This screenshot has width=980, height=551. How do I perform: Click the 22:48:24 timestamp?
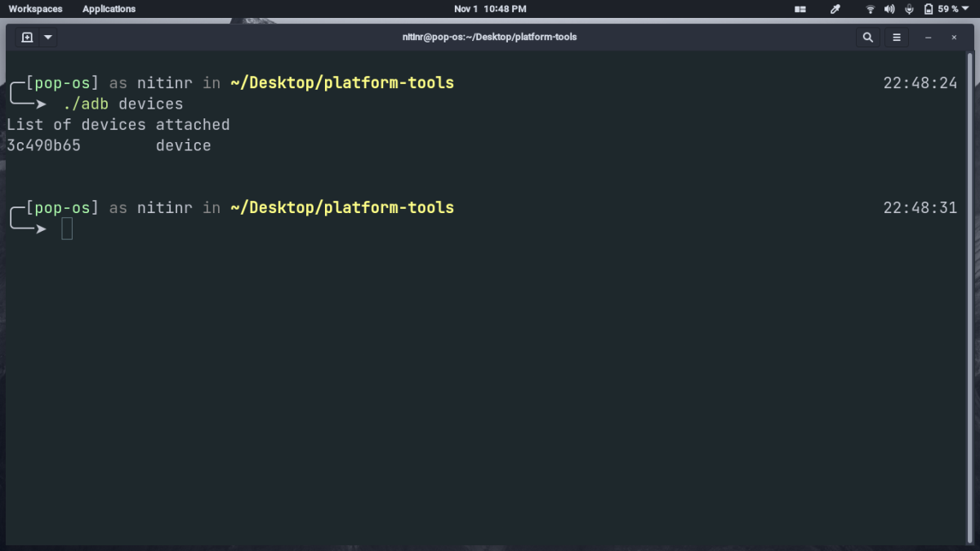tap(920, 83)
